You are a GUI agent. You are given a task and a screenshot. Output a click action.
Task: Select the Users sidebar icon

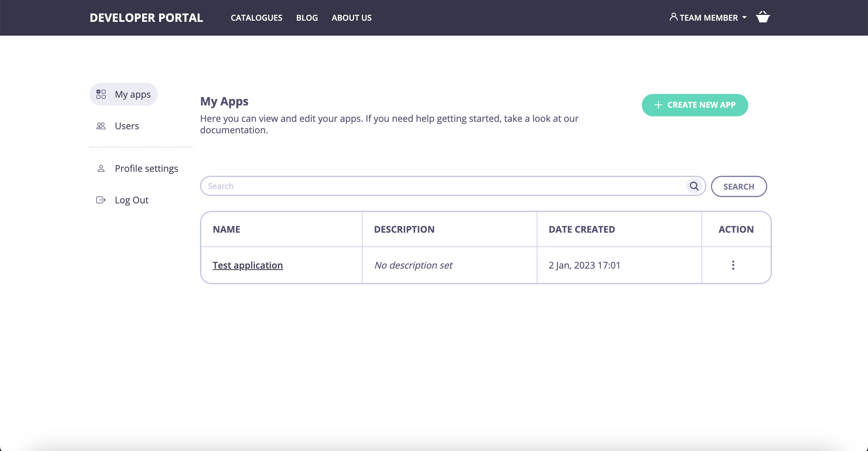click(100, 126)
